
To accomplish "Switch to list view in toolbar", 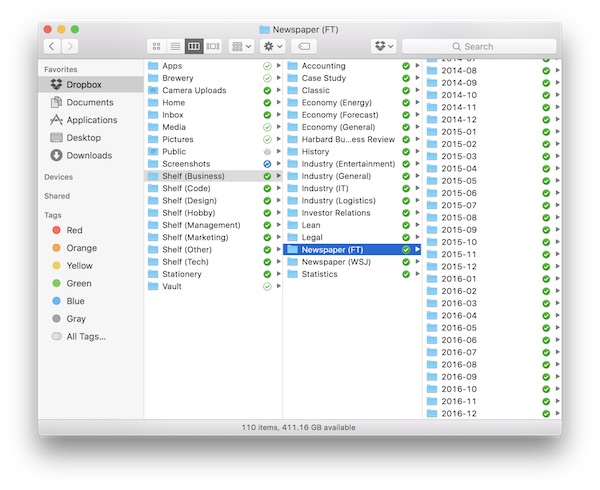I will pyautogui.click(x=175, y=46).
